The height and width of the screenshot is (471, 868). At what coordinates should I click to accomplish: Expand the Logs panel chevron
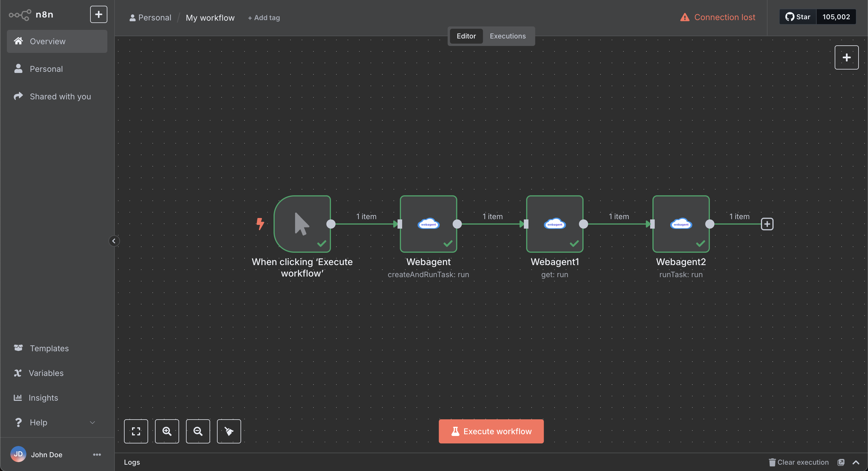(856, 462)
